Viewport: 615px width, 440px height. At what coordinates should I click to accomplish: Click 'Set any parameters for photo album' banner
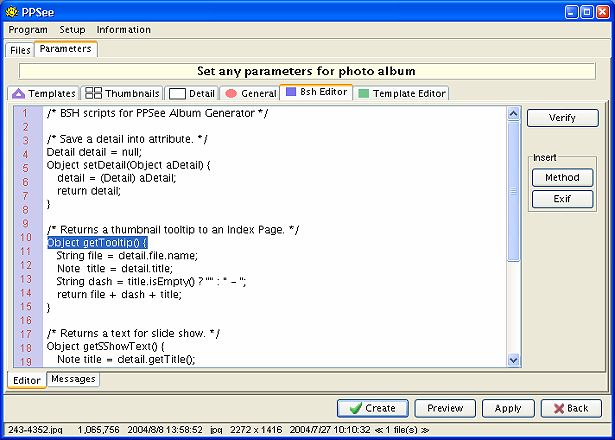307,71
